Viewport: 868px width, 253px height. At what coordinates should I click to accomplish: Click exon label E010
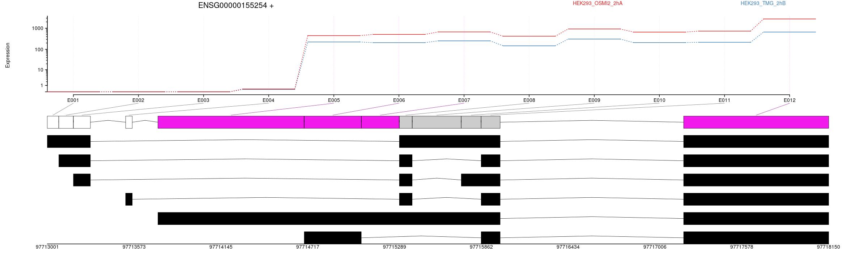659,100
